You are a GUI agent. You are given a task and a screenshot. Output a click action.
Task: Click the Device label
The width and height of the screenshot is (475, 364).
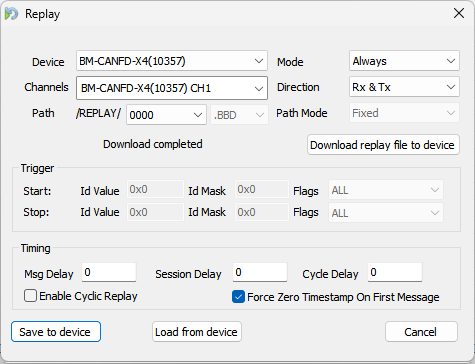tap(48, 62)
